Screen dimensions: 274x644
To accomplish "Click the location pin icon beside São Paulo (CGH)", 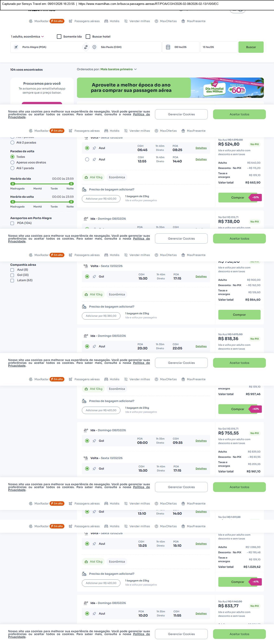I will click(94, 47).
